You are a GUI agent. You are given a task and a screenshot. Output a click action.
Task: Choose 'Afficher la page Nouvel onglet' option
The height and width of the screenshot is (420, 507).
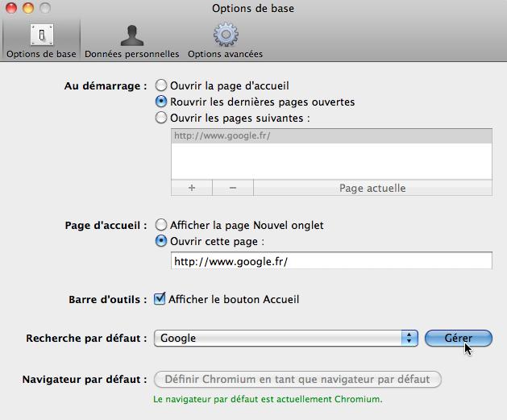(x=161, y=225)
